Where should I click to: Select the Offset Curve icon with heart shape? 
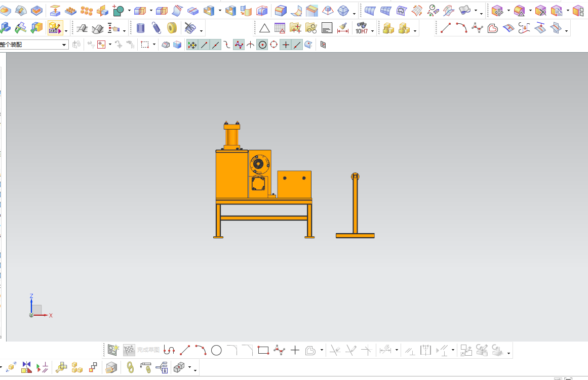(x=493, y=28)
